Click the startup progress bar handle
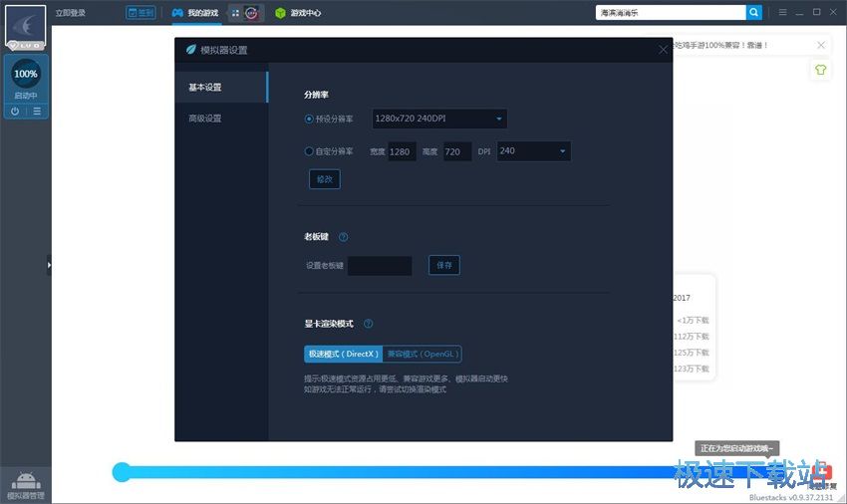Image resolution: width=847 pixels, height=504 pixels. 122,472
